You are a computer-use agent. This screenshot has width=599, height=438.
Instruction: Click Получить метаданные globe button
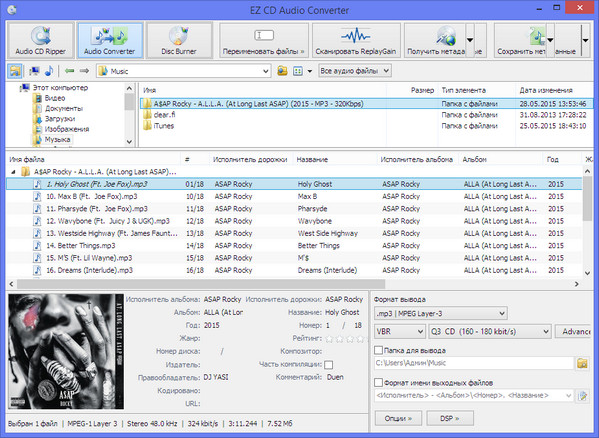(435, 40)
